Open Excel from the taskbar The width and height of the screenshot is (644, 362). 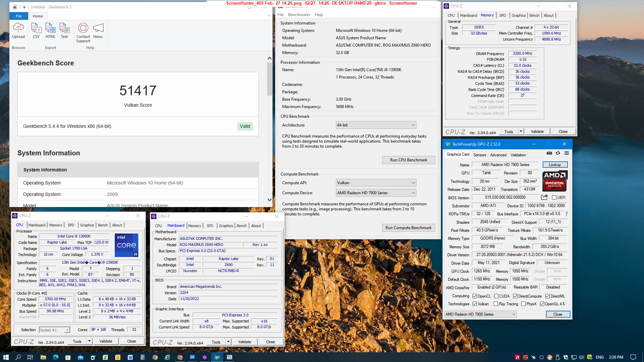tap(105, 357)
